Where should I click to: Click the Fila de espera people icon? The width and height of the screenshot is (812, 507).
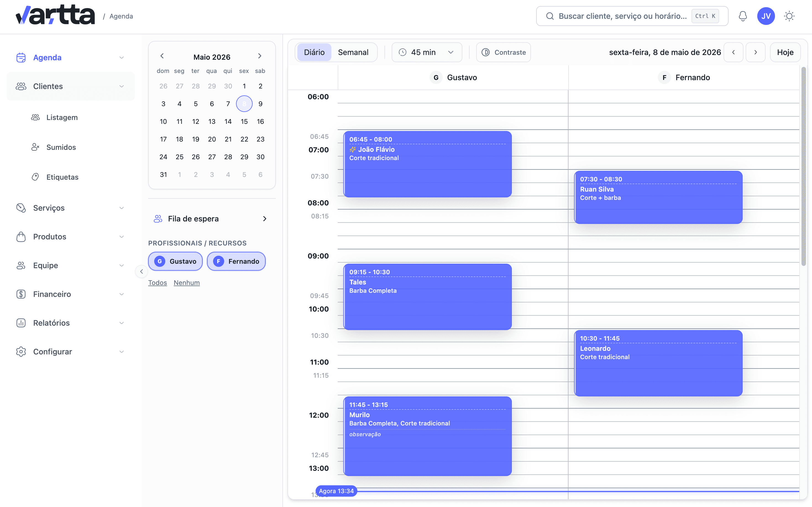[x=158, y=219]
